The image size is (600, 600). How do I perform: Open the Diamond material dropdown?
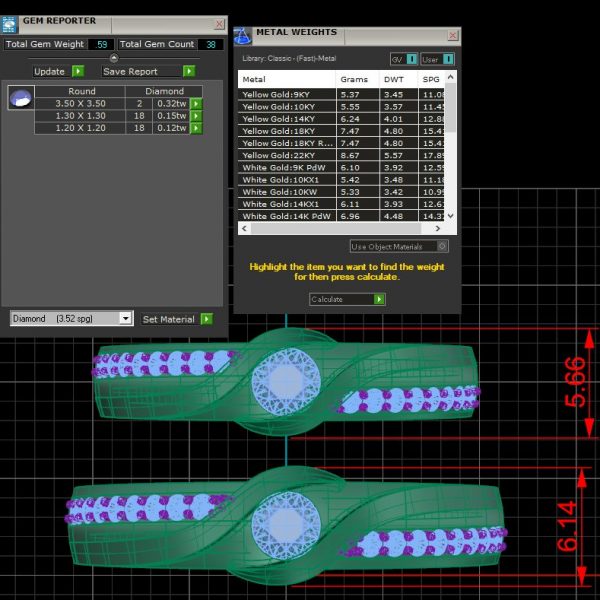[126, 318]
